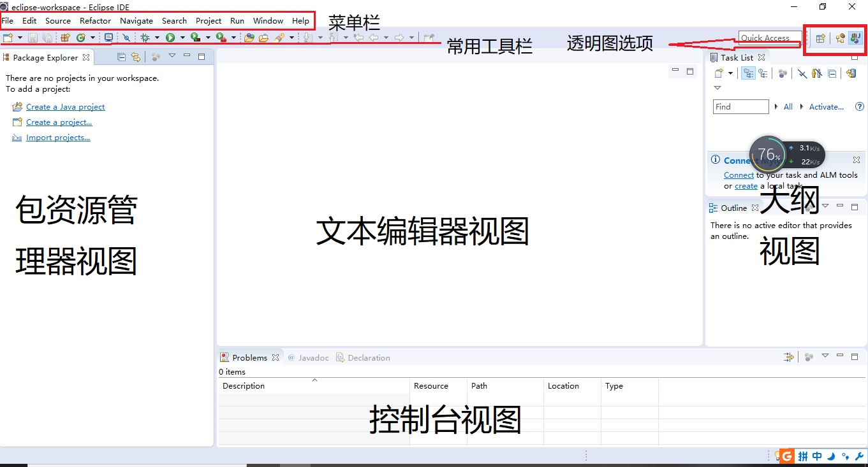Click the Open Task folder icon

point(263,38)
